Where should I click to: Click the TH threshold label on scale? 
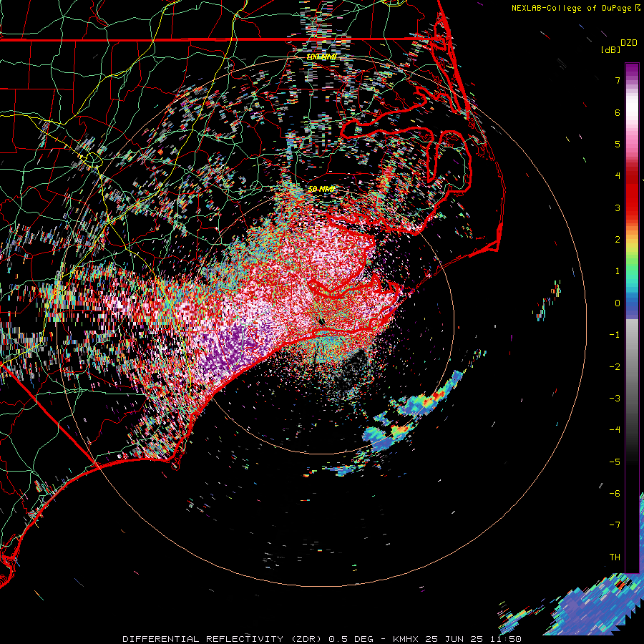pyautogui.click(x=615, y=557)
